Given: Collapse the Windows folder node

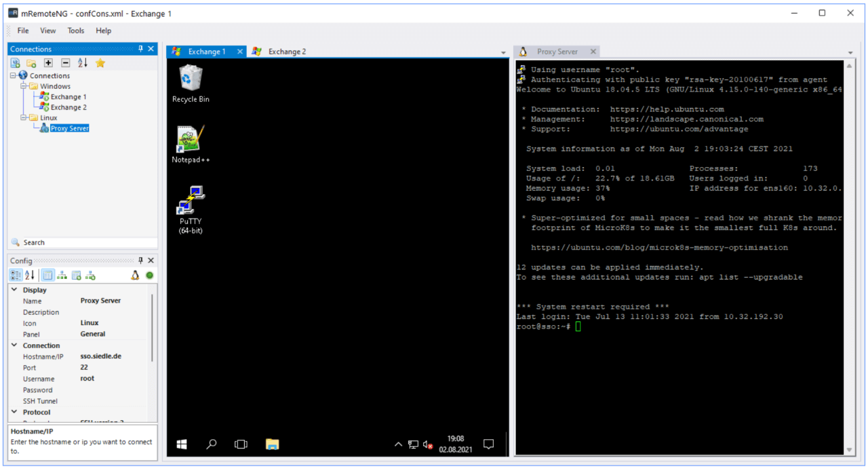Looking at the screenshot, I should (23, 86).
